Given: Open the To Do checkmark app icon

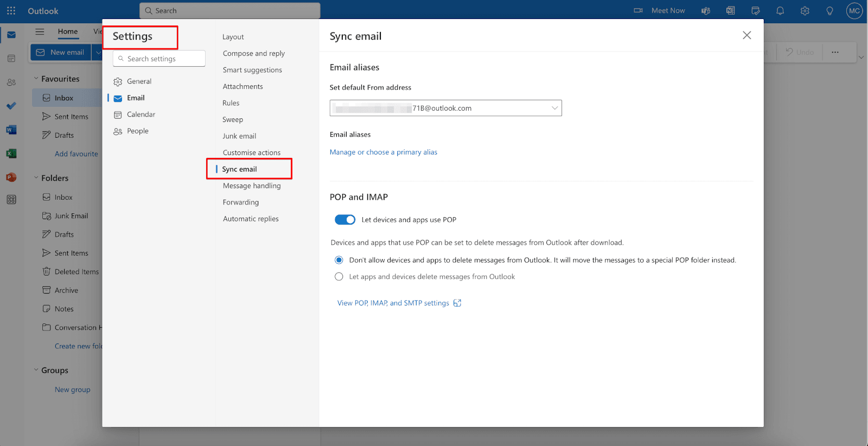Looking at the screenshot, I should [11, 106].
